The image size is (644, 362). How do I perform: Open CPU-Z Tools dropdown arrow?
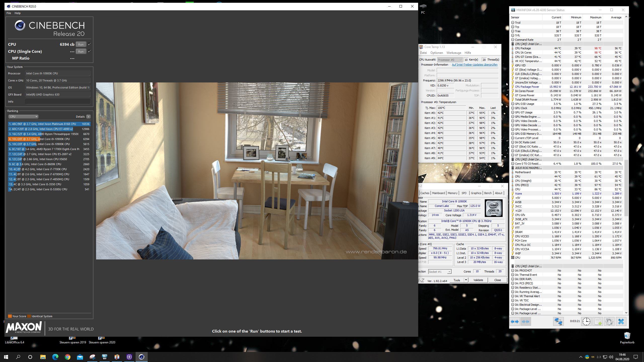(x=466, y=280)
